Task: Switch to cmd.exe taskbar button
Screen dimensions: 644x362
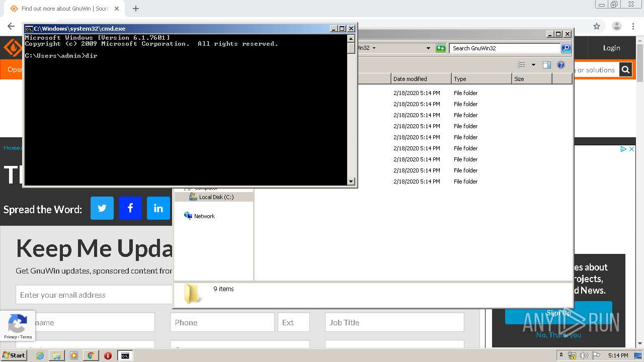Action: (x=125, y=355)
